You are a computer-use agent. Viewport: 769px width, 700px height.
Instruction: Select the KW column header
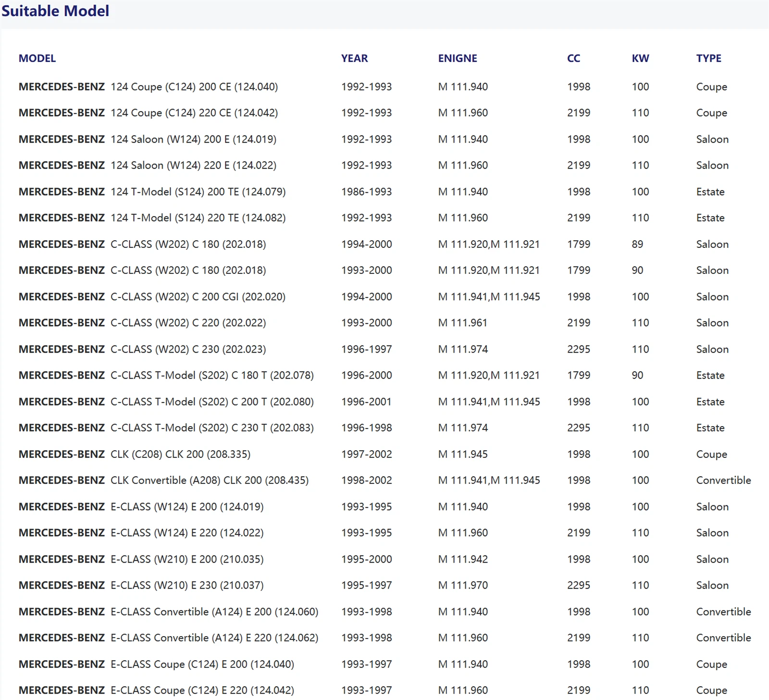click(x=641, y=58)
